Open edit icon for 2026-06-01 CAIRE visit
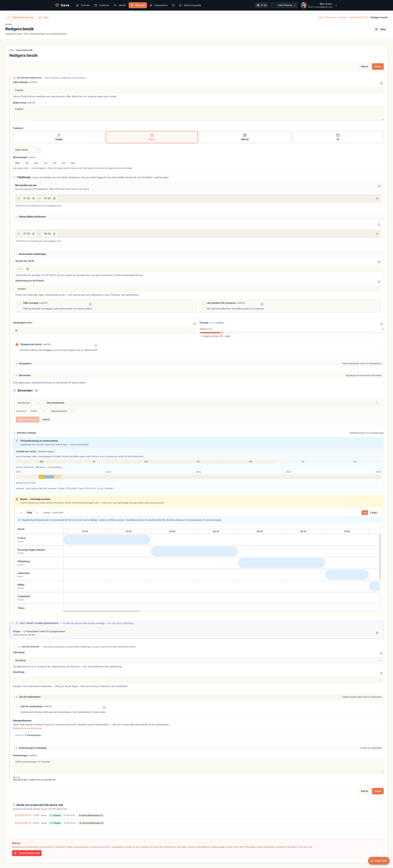This screenshot has height=868, width=393. point(16,816)
